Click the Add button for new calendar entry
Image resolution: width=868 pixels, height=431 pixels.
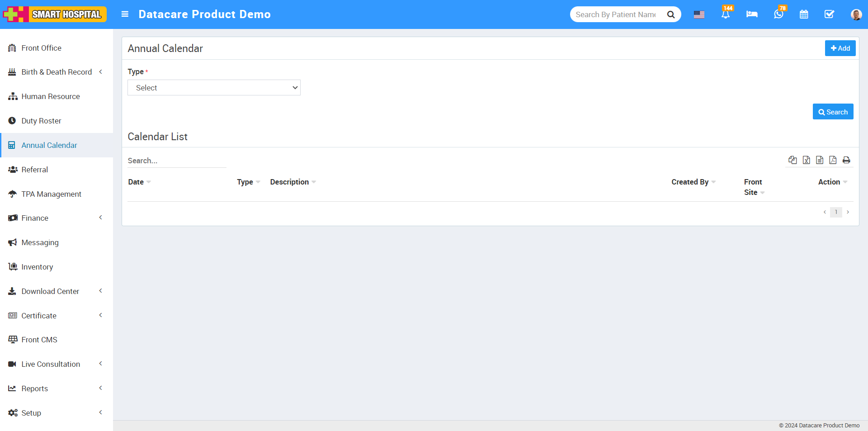click(840, 48)
